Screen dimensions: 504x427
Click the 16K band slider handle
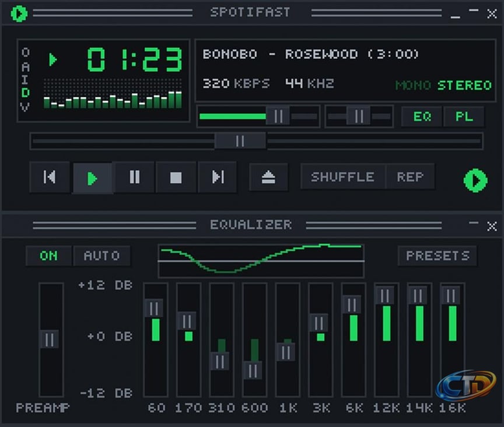click(x=451, y=295)
